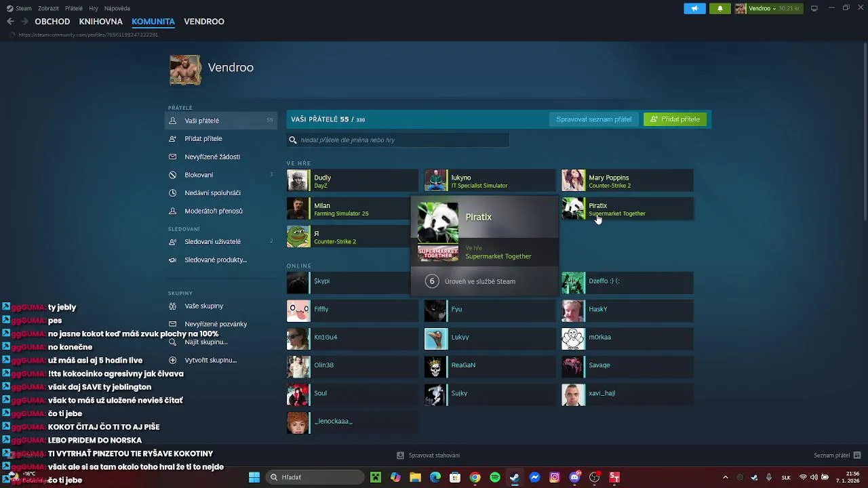The height and width of the screenshot is (488, 868).
Task: Open friend Milan playing Farming Simulator 25
Action: coord(349,209)
